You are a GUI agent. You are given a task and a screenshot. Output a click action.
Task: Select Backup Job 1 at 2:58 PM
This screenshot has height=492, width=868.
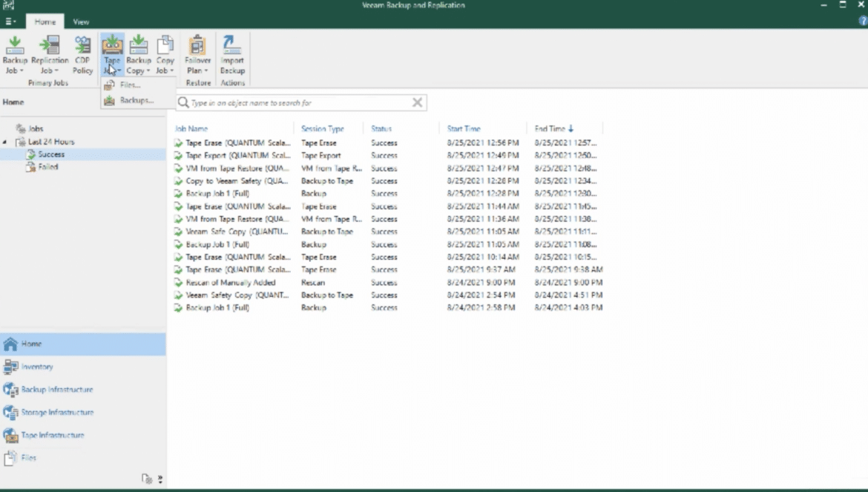click(388, 308)
